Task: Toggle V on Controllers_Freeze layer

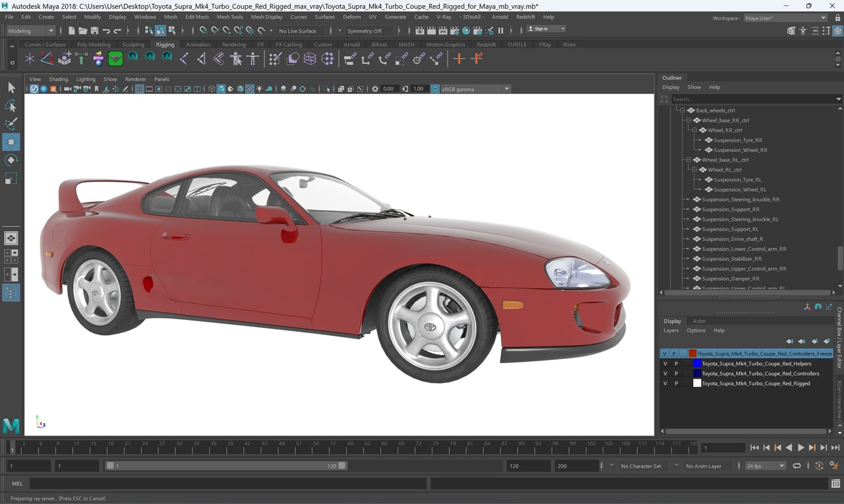Action: [664, 354]
